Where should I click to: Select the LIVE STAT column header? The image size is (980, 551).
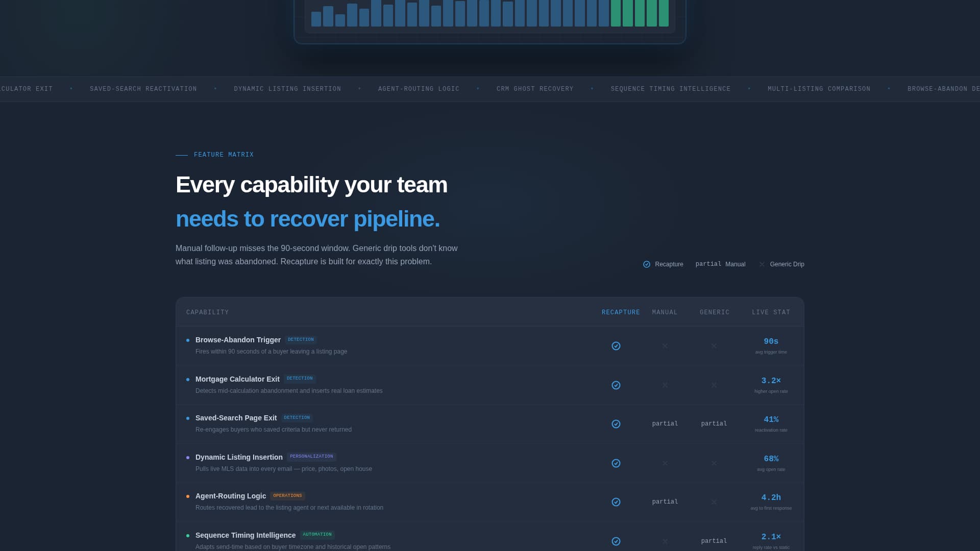point(771,312)
